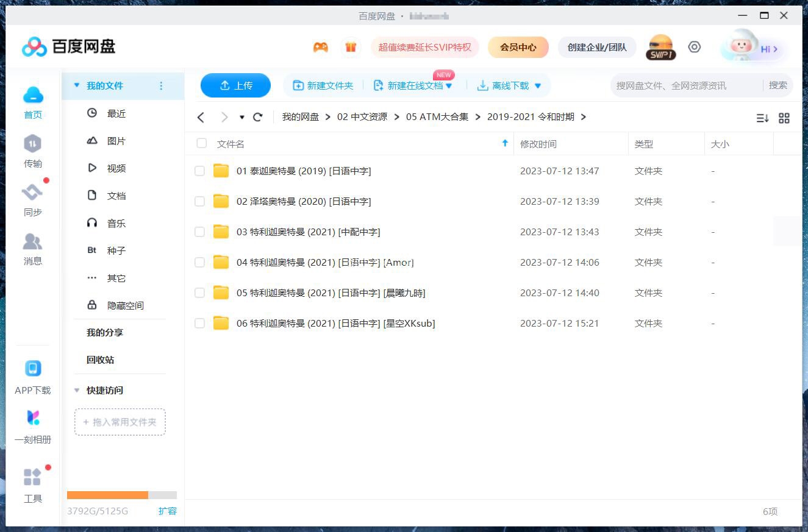Switch the file list to grid view
This screenshot has width=808, height=532.
(x=784, y=118)
